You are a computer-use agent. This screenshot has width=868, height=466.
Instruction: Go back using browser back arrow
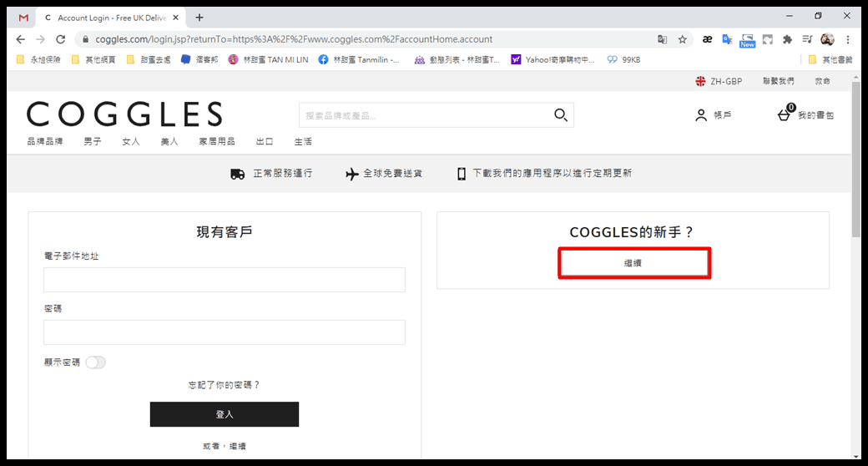(x=21, y=39)
